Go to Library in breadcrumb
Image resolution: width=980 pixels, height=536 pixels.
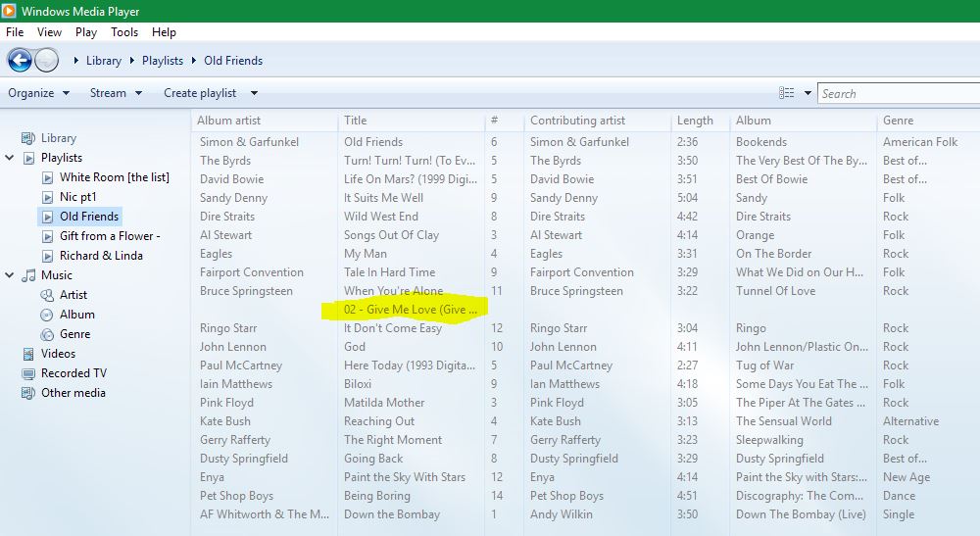[104, 61]
